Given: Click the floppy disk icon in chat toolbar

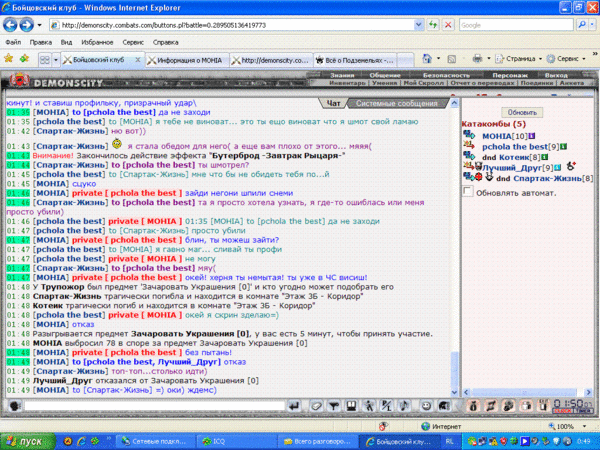Looking at the screenshot, I should click(x=351, y=406).
